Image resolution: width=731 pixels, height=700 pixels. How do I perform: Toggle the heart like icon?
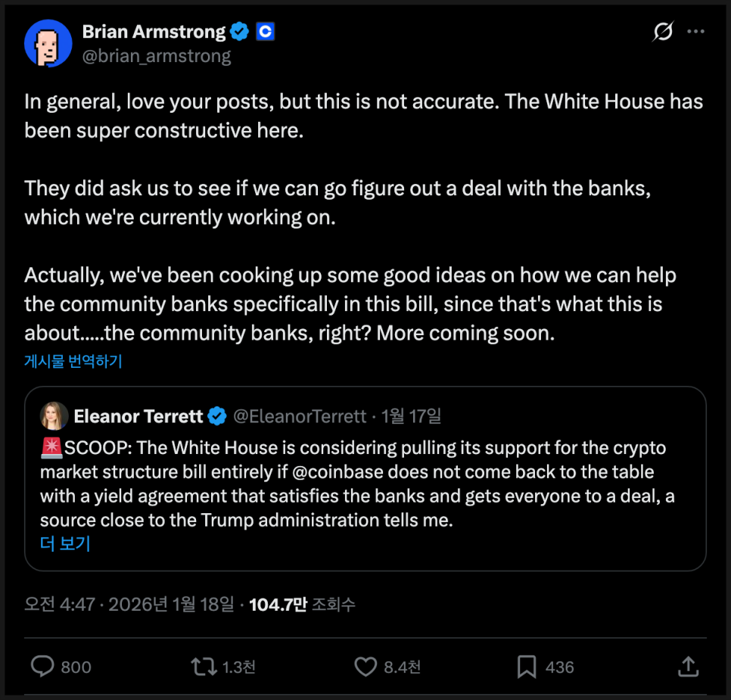365,667
